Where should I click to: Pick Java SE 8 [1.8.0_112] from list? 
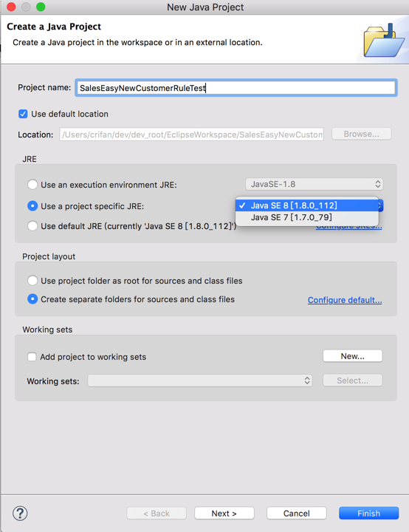coord(307,205)
